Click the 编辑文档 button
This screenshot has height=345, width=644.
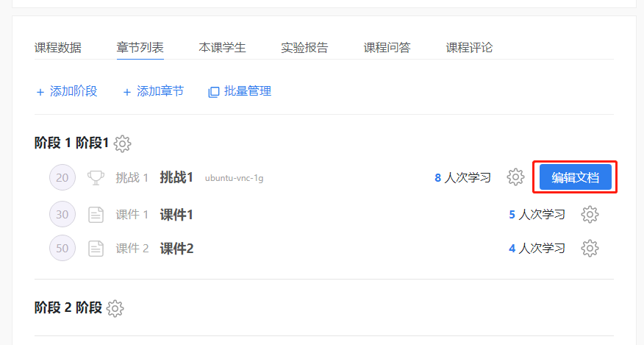[575, 177]
